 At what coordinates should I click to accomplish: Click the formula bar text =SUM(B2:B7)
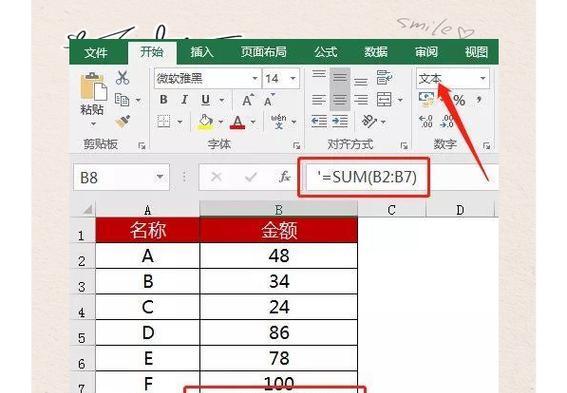(367, 177)
